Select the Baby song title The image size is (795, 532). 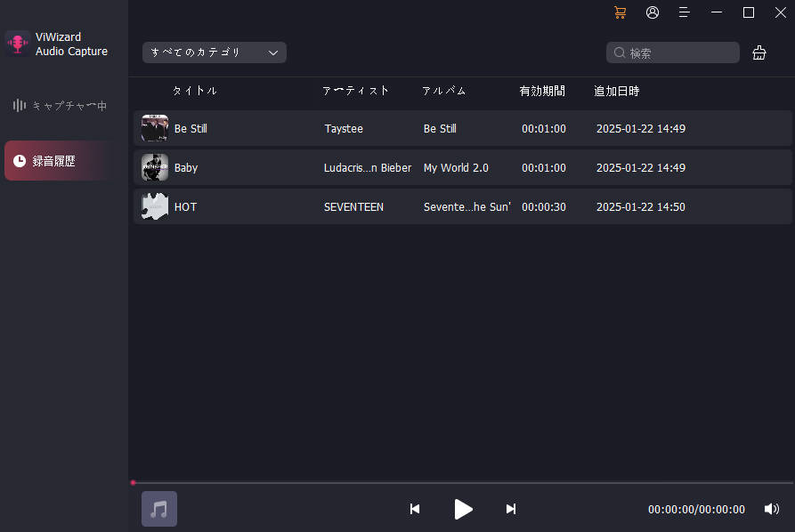point(185,168)
